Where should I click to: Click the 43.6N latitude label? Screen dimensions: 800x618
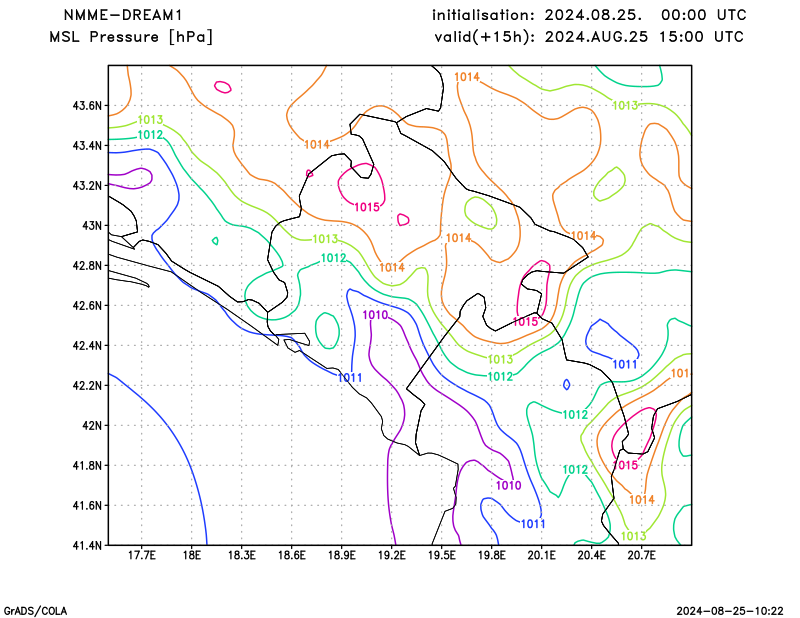point(87,106)
